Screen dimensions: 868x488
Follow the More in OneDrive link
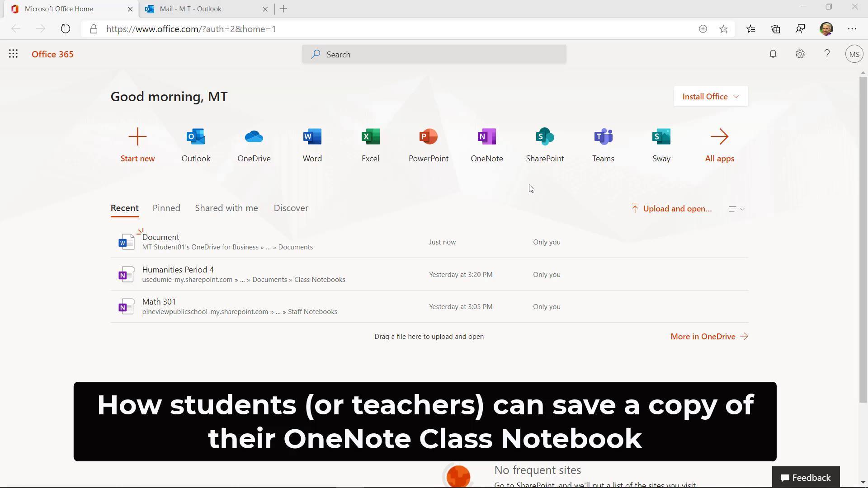point(709,337)
